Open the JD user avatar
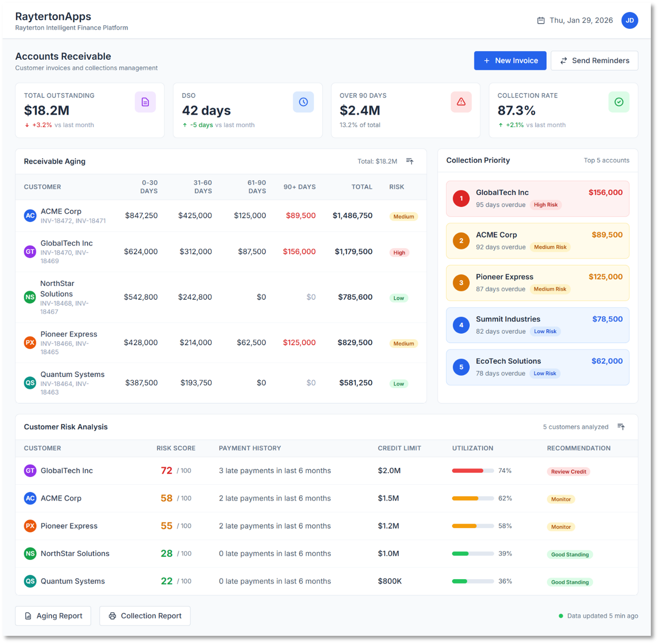The width and height of the screenshot is (659, 644). 629,20
